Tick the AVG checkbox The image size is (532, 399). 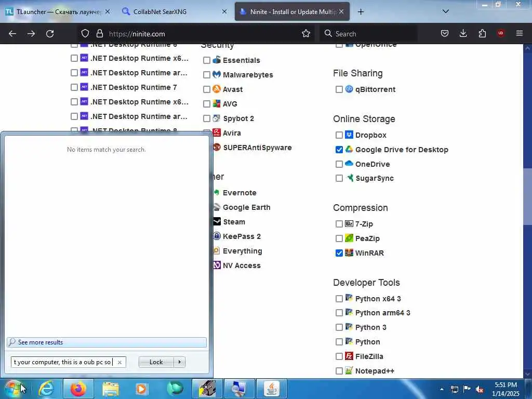pos(207,104)
